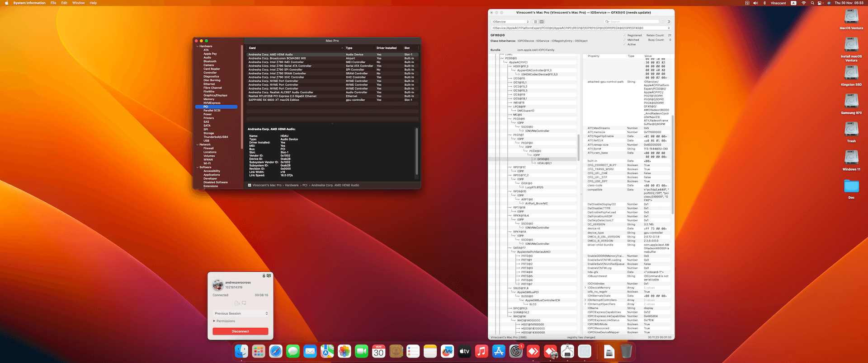Open Reminders app in dock

point(413,351)
